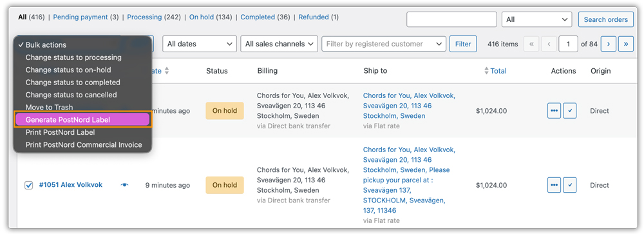Filter by Processing orders
The height and width of the screenshot is (234, 644).
[144, 17]
